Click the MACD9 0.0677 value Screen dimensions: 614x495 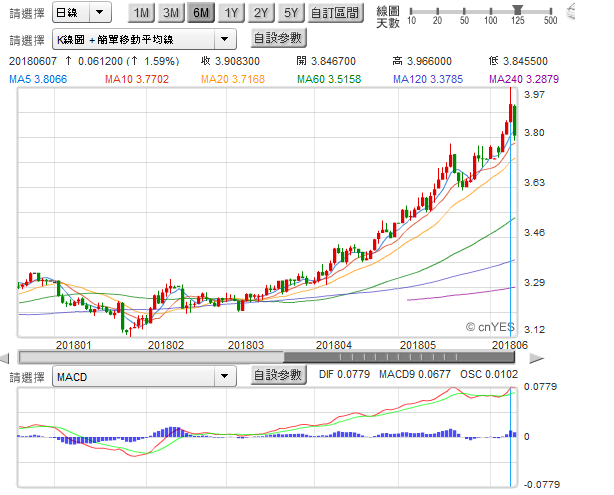[x=415, y=374]
